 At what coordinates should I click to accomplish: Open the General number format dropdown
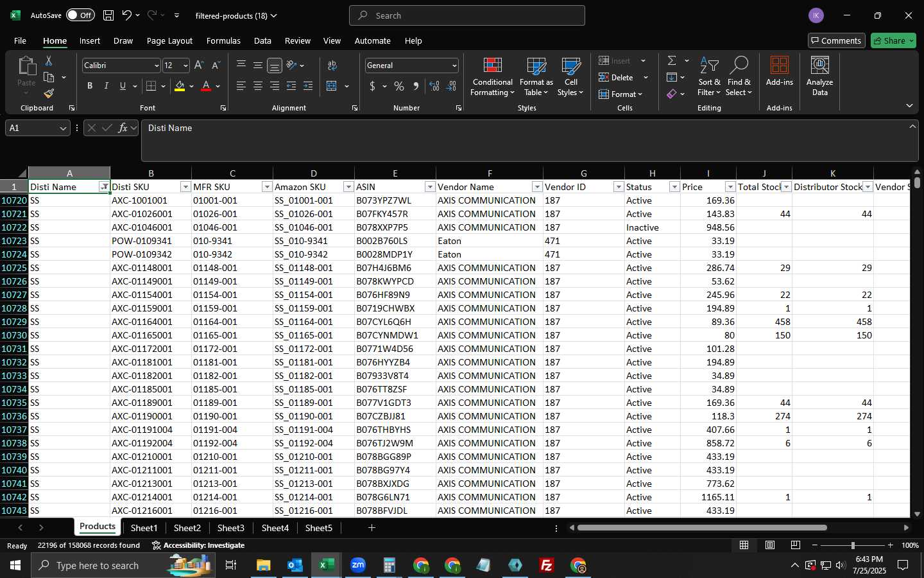tap(454, 66)
